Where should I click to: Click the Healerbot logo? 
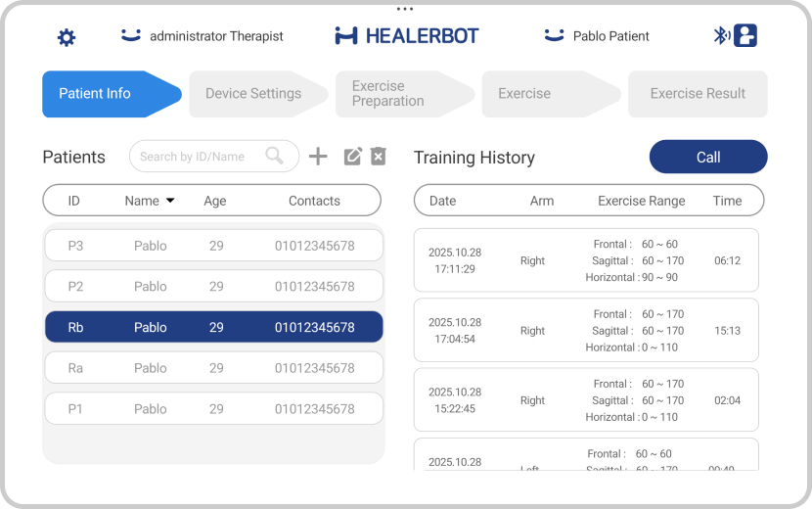coord(407,36)
